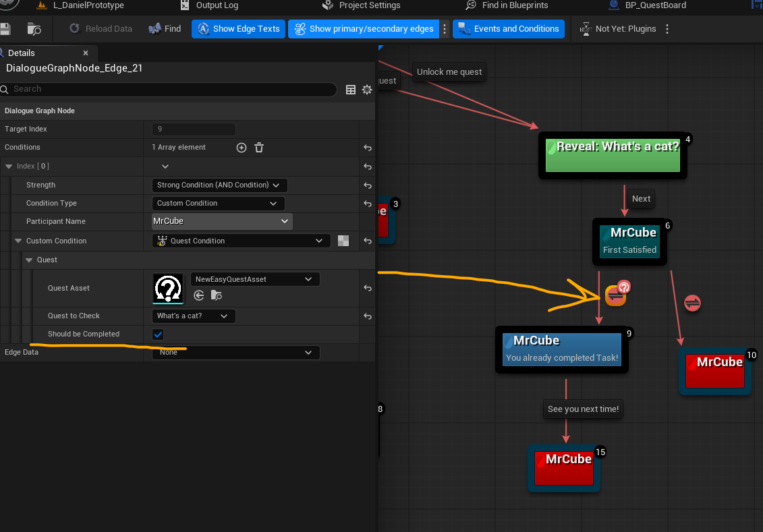The width and height of the screenshot is (763, 532).
Task: Open the Details panel view settings gear
Action: click(x=366, y=89)
